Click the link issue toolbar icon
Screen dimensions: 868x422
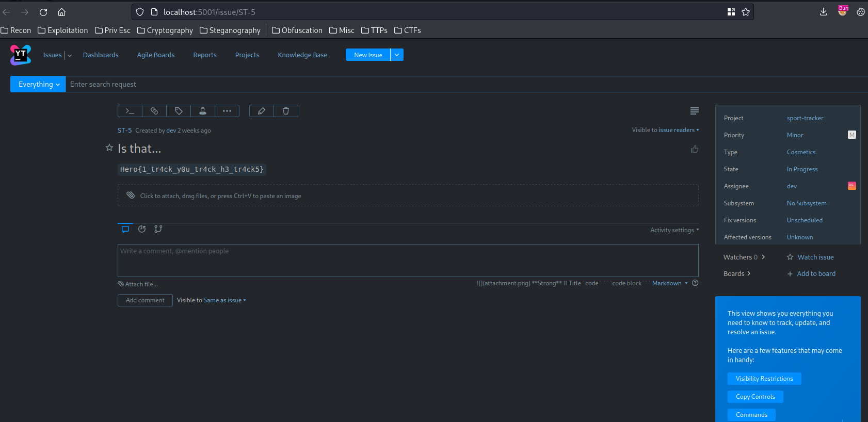tap(154, 111)
